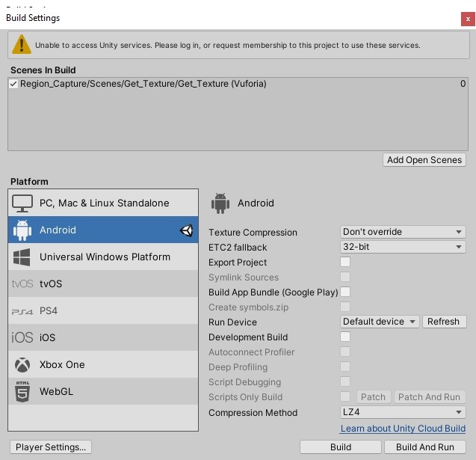Open the ETC2 fallback dropdown

(403, 247)
